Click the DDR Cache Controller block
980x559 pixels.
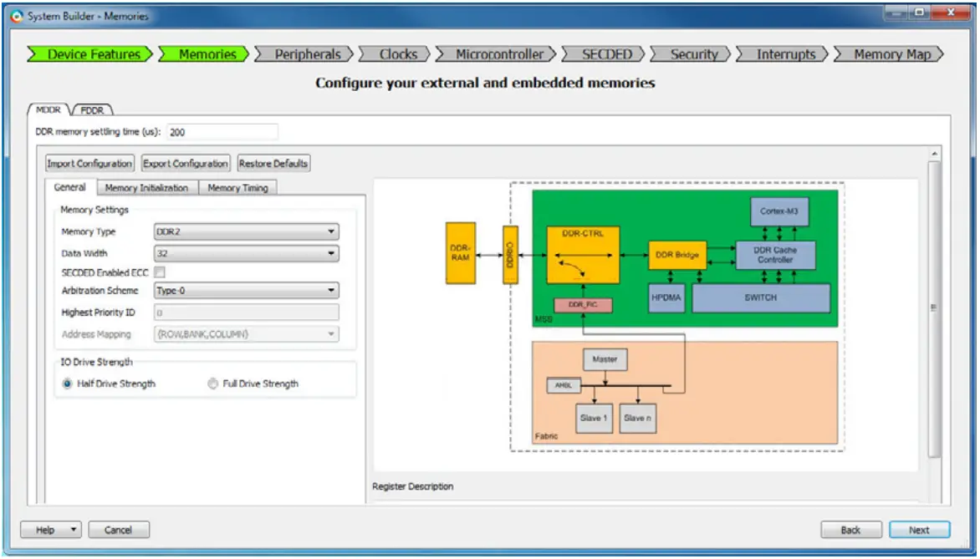click(773, 253)
